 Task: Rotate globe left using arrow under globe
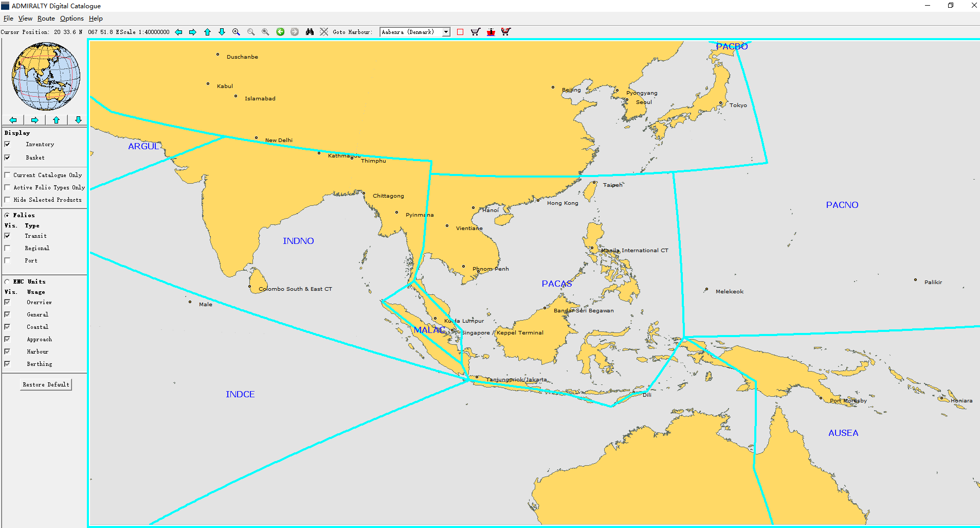point(13,120)
